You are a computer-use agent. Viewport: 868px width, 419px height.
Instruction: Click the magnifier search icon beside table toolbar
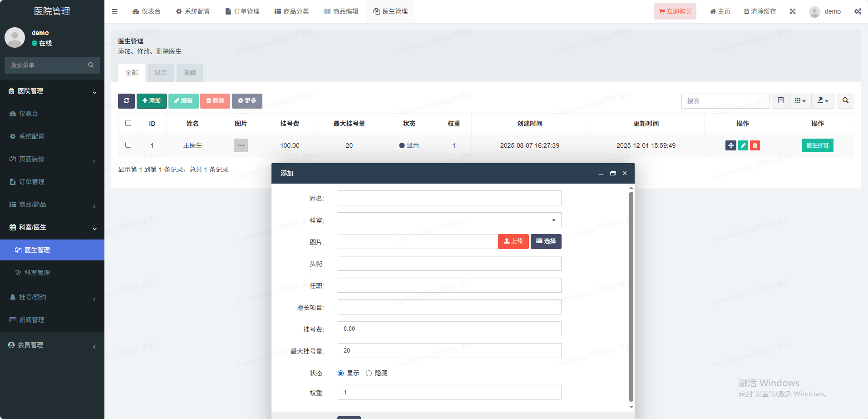tap(845, 101)
